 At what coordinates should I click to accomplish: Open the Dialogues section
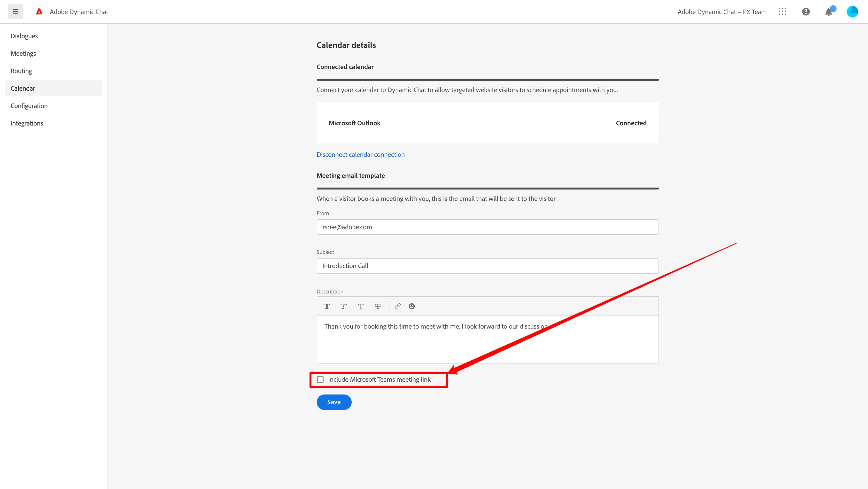[24, 36]
